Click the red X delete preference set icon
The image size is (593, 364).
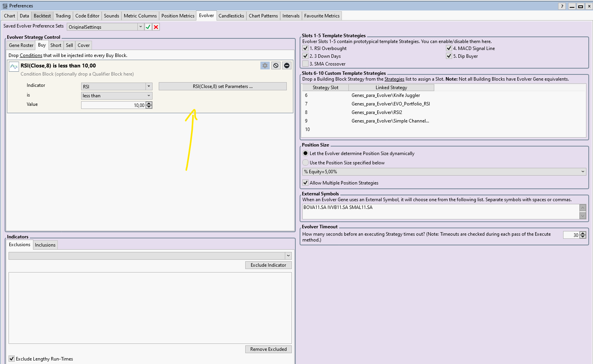pos(156,27)
